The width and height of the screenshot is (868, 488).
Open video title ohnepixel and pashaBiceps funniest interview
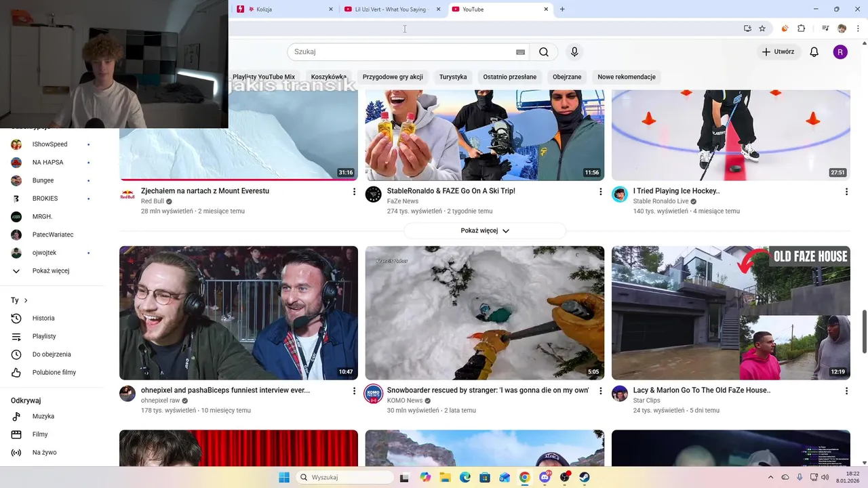225,390
